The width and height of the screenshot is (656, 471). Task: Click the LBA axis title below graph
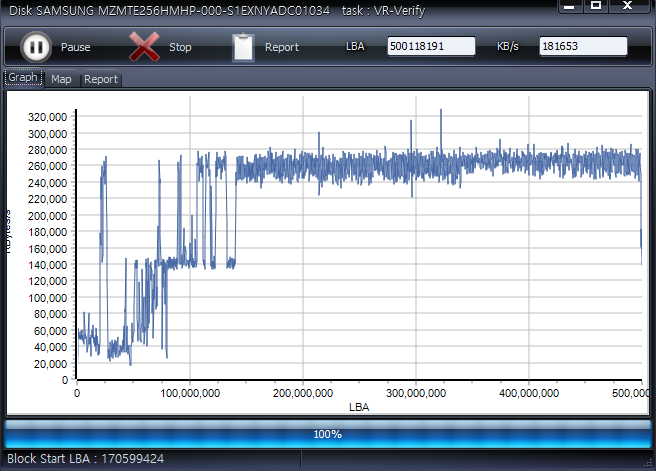(358, 407)
